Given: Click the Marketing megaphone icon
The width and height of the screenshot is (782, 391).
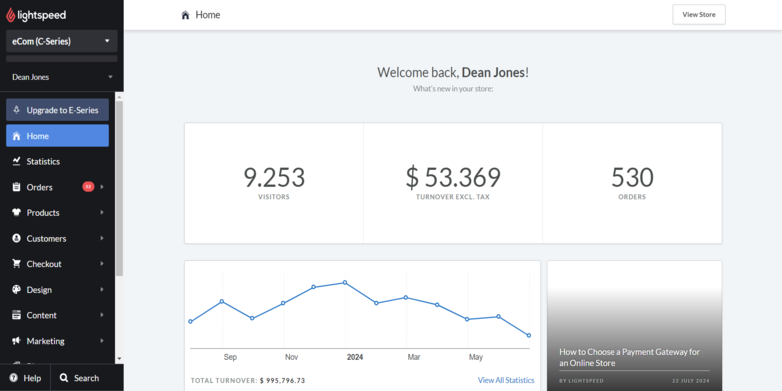Looking at the screenshot, I should pyautogui.click(x=16, y=341).
